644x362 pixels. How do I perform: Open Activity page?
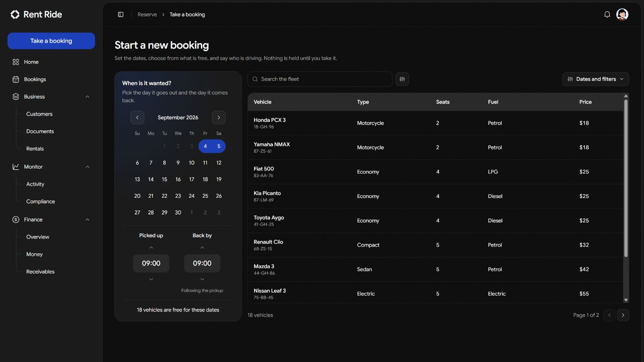35,184
